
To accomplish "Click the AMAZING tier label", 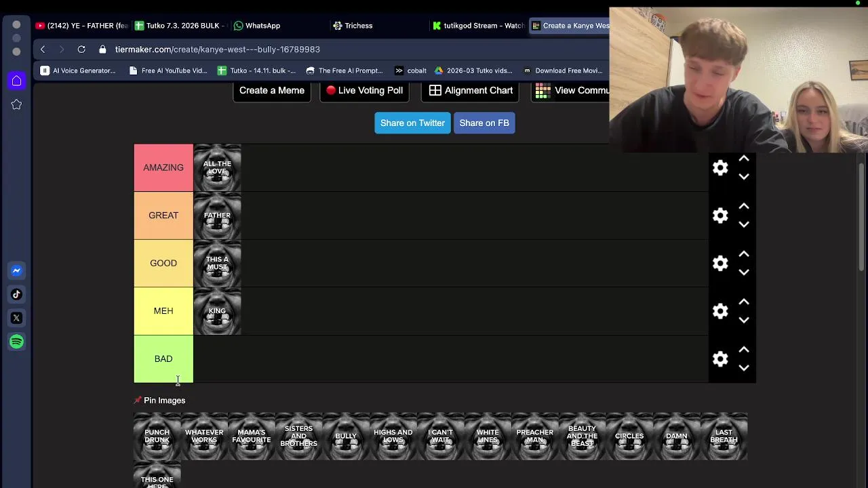I will point(163,167).
